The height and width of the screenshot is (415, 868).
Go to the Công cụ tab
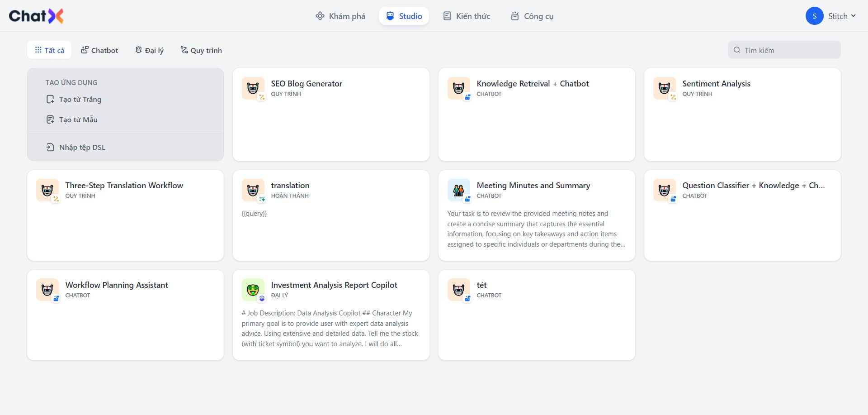(532, 16)
